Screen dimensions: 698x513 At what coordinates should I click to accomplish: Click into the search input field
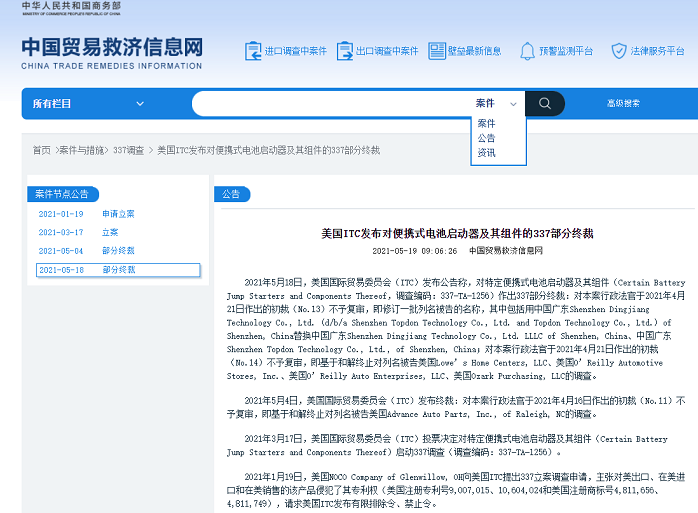[332, 103]
